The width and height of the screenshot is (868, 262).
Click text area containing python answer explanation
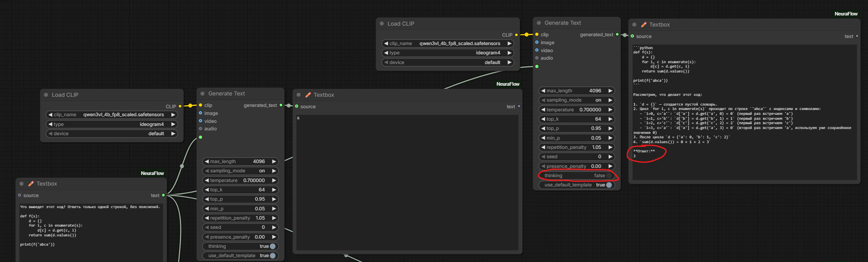[744, 112]
